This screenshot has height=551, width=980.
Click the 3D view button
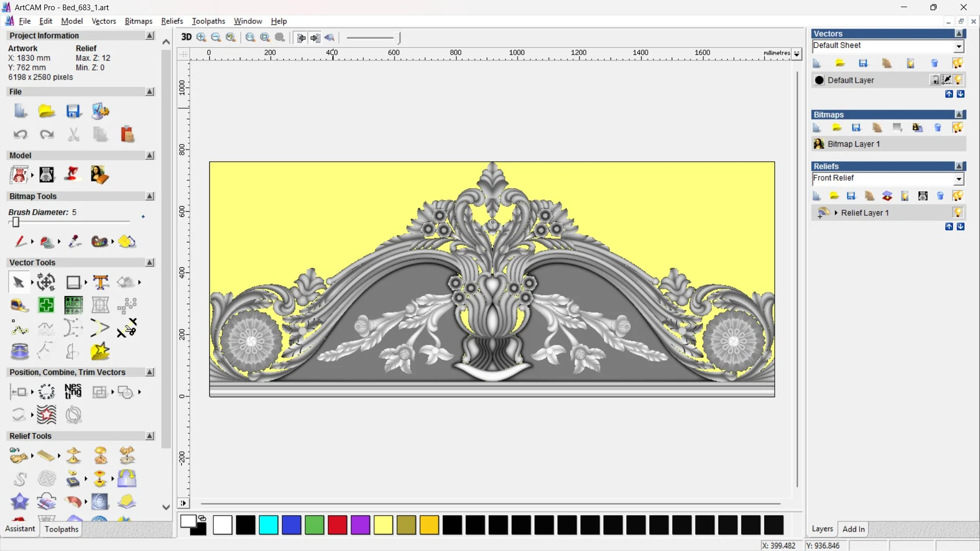click(x=186, y=37)
